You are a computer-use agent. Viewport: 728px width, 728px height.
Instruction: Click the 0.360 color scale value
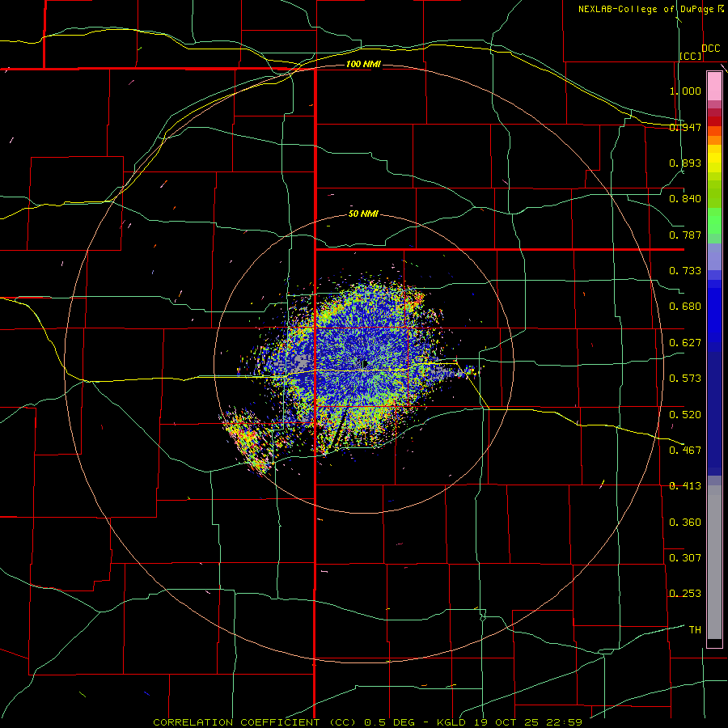[x=685, y=523]
